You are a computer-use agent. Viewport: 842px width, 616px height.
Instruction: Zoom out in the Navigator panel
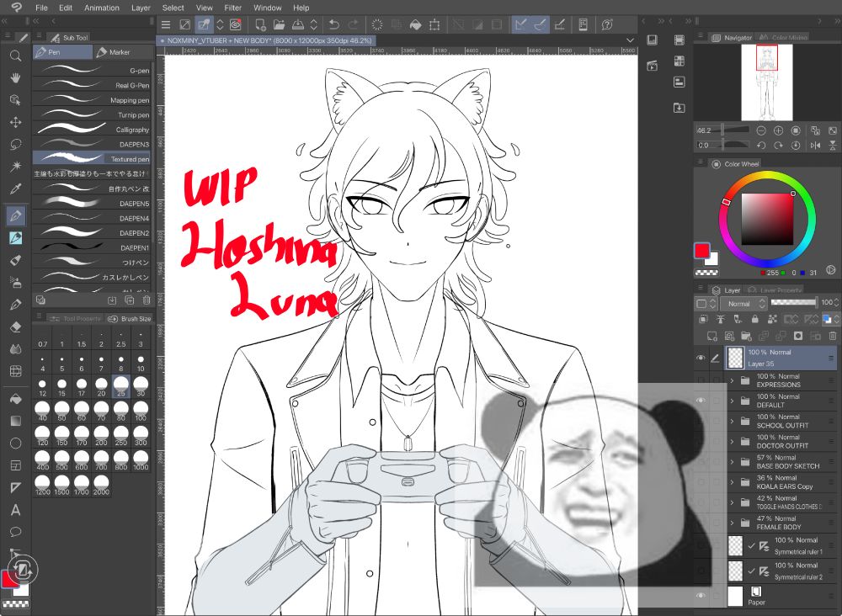[x=761, y=130]
